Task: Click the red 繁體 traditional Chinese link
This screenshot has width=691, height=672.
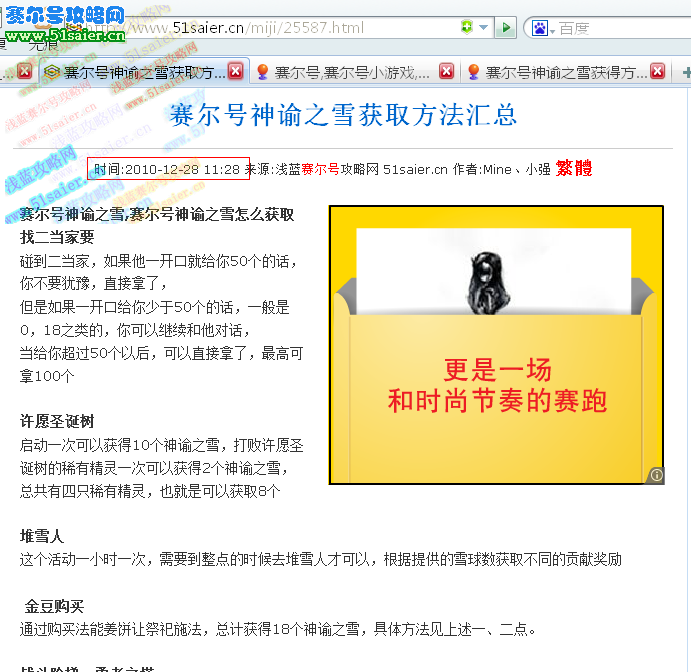Action: pyautogui.click(x=574, y=168)
